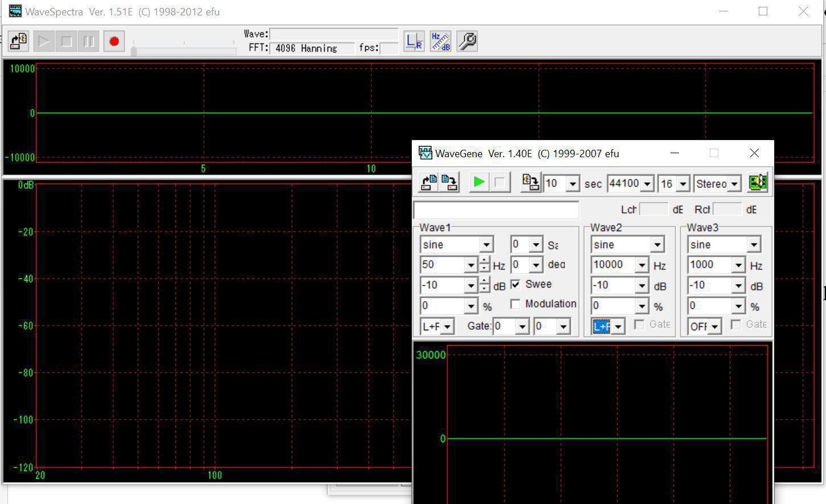The height and width of the screenshot is (504, 826).
Task: Disable the Wave1 Sweep checkbox
Action: point(516,284)
